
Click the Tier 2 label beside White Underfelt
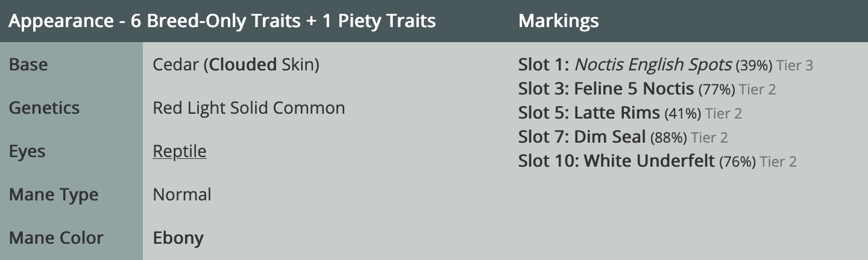tap(778, 162)
